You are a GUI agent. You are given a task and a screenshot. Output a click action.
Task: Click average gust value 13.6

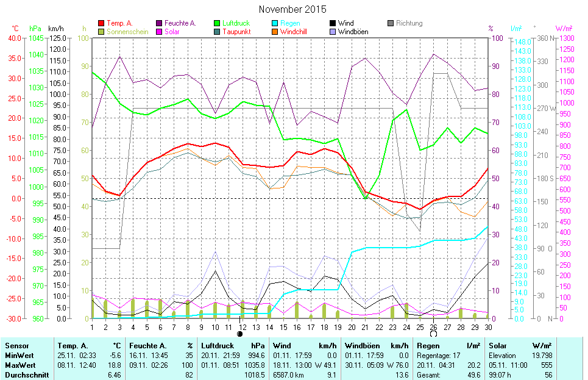[402, 375]
